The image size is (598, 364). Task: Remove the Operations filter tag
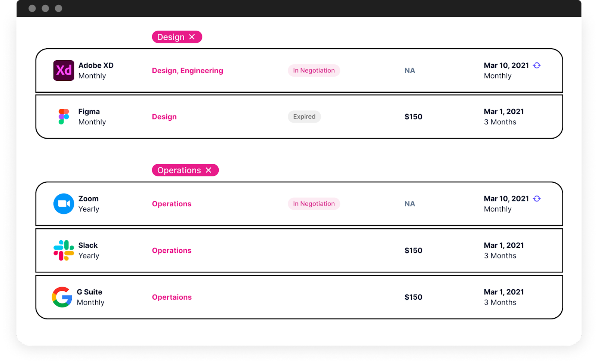click(209, 170)
